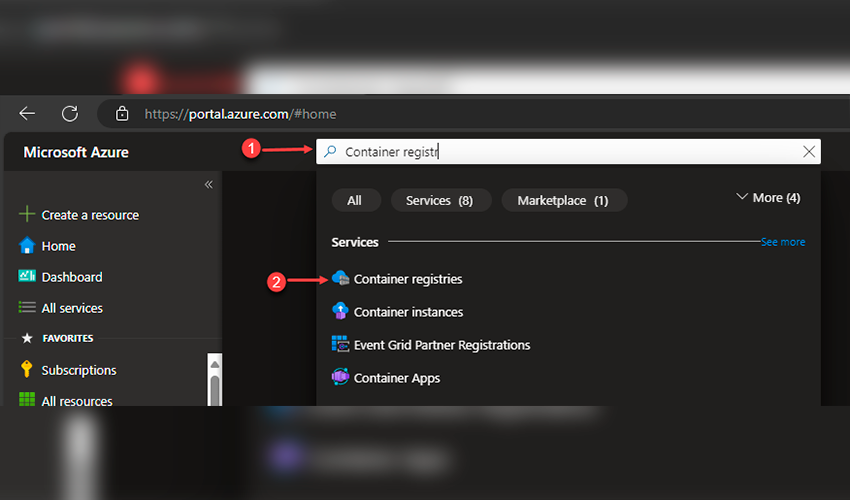
Task: Open Dashboard from sidebar
Action: [72, 277]
